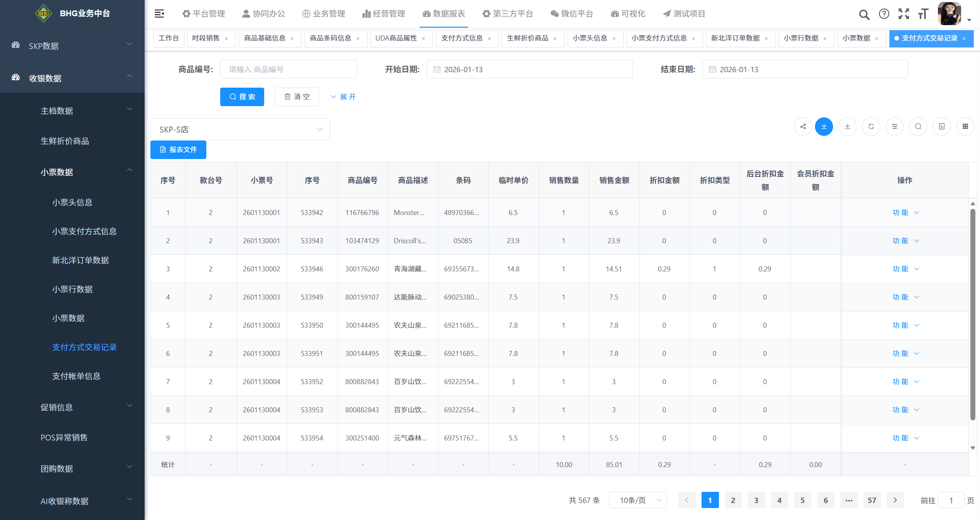
Task: Open the SKP-S店 store dropdown
Action: tap(240, 129)
